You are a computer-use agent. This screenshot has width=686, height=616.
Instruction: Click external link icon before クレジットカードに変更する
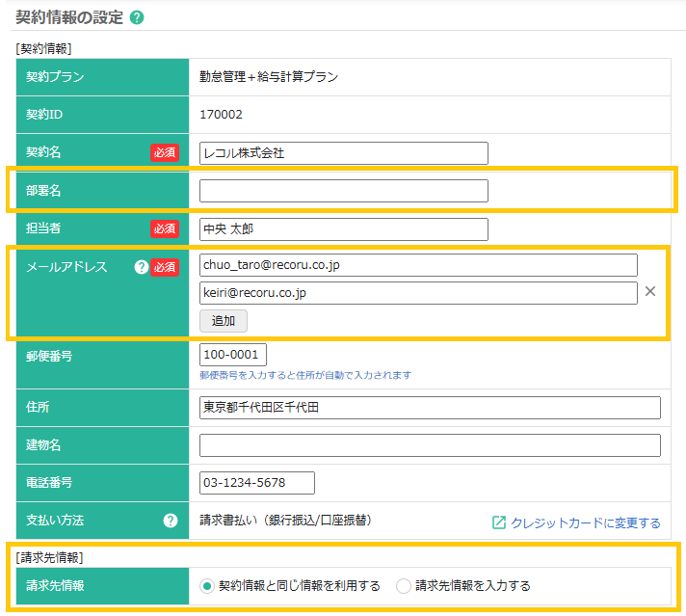[x=499, y=522]
